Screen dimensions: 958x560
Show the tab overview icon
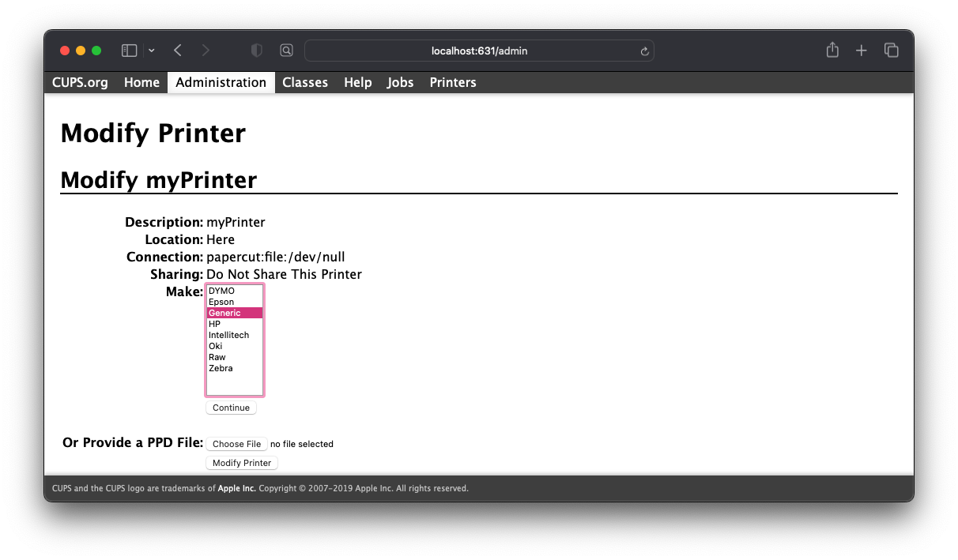892,51
